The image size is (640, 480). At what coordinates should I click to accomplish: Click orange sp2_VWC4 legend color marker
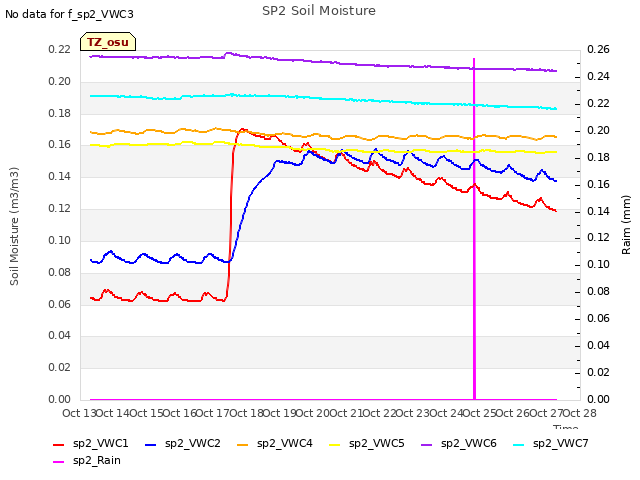tap(243, 445)
